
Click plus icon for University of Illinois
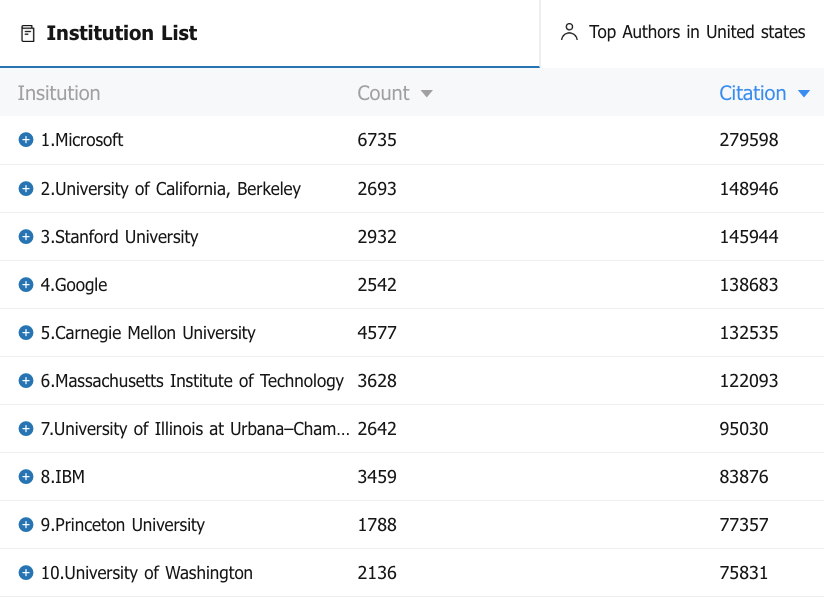(26, 428)
